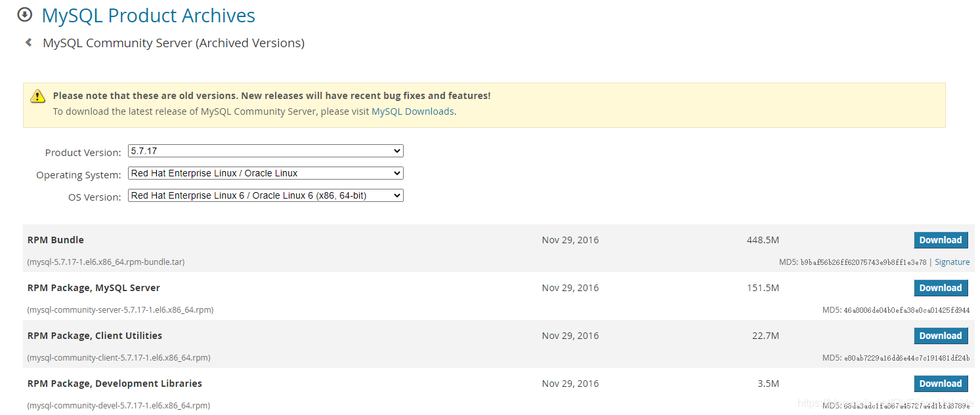Image resolution: width=980 pixels, height=415 pixels.
Task: Click the RPM Bundle release date Nov 29, 2016
Action: tap(570, 240)
